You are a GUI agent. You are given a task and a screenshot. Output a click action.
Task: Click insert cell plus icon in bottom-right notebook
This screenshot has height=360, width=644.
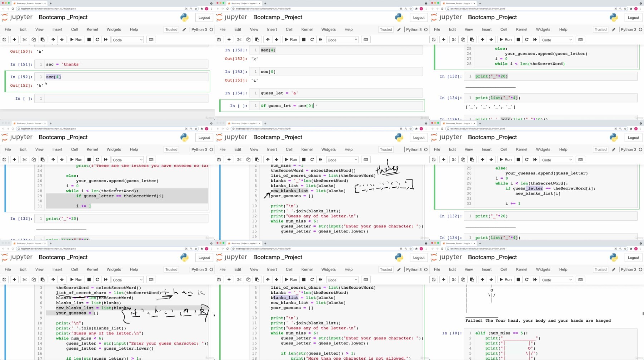click(444, 280)
